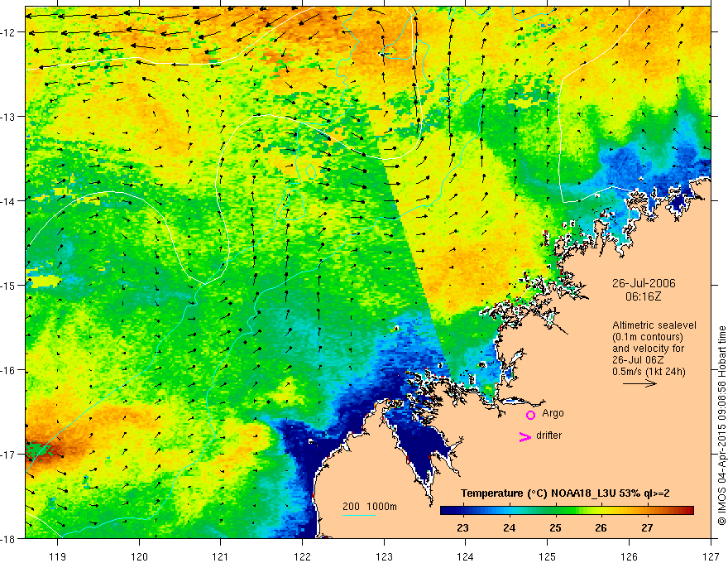Viewport: 728px width, 563px height.
Task: Click latitude axis label -18
Action: (8, 539)
